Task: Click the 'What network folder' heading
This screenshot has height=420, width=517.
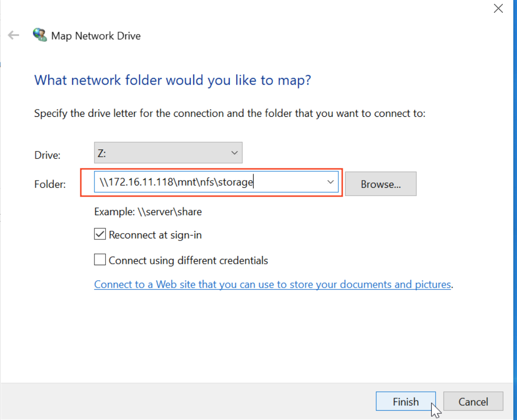Action: [x=172, y=80]
